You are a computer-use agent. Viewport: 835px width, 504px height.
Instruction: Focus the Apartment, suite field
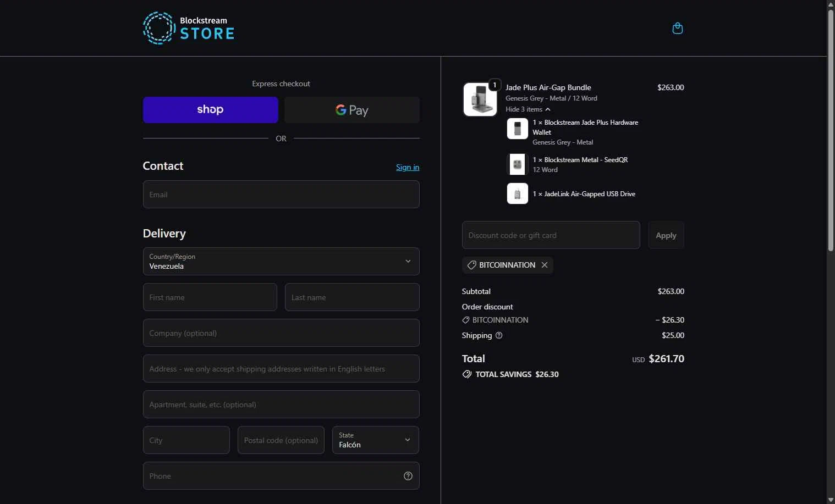tap(281, 405)
